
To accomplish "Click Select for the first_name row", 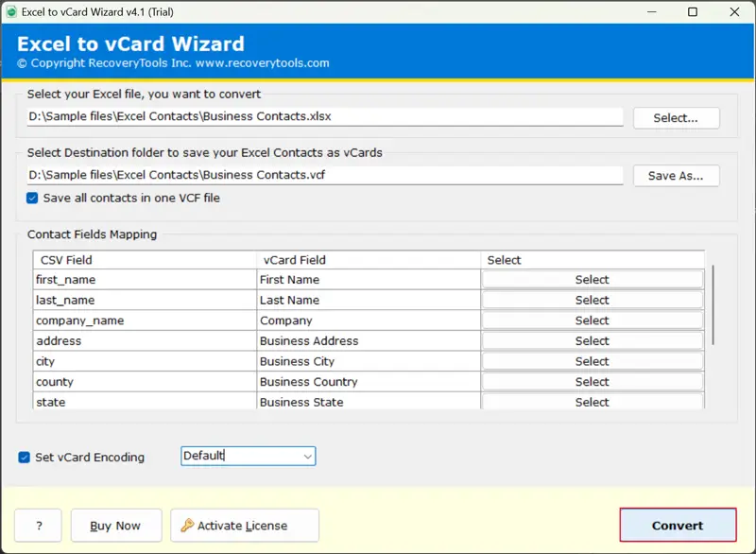I will pyautogui.click(x=592, y=280).
